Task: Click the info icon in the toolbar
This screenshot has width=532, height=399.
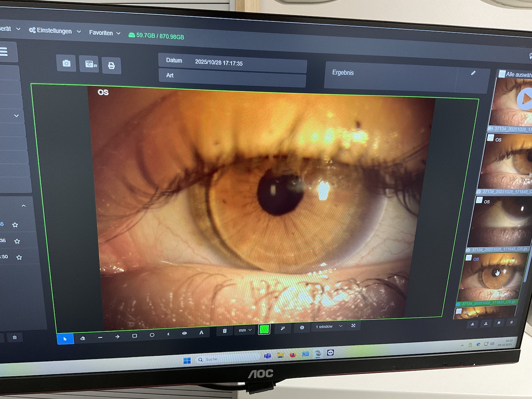Action: point(301,328)
